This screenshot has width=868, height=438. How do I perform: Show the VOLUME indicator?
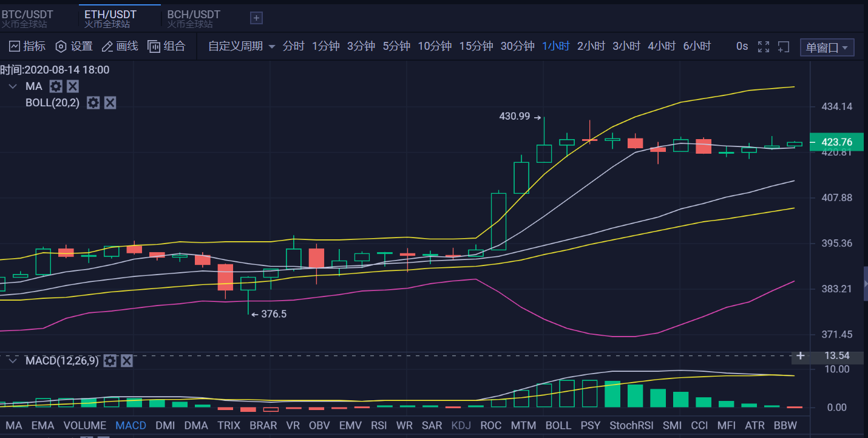(84, 425)
